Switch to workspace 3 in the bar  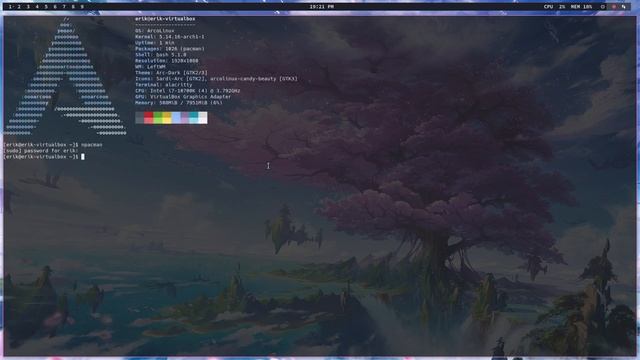click(x=28, y=7)
